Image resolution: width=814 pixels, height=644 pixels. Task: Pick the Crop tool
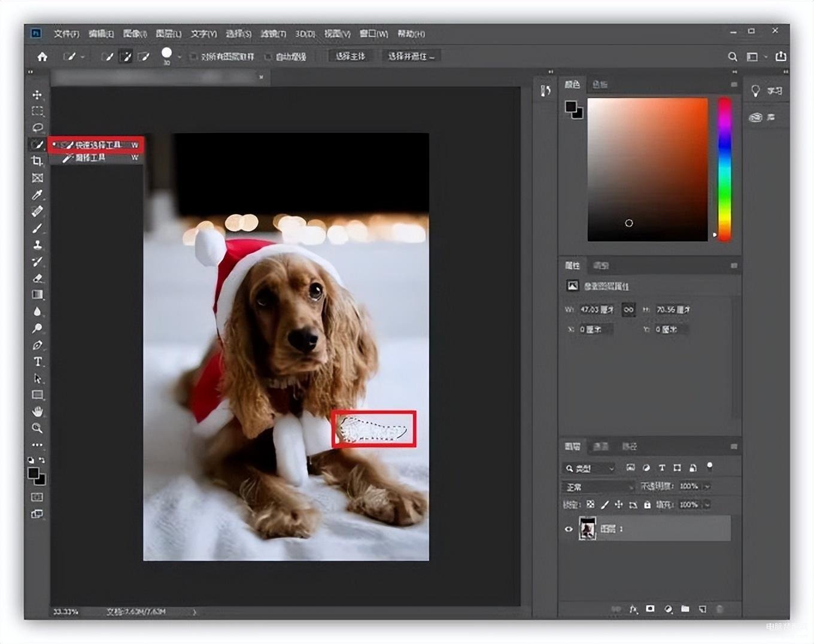click(37, 160)
